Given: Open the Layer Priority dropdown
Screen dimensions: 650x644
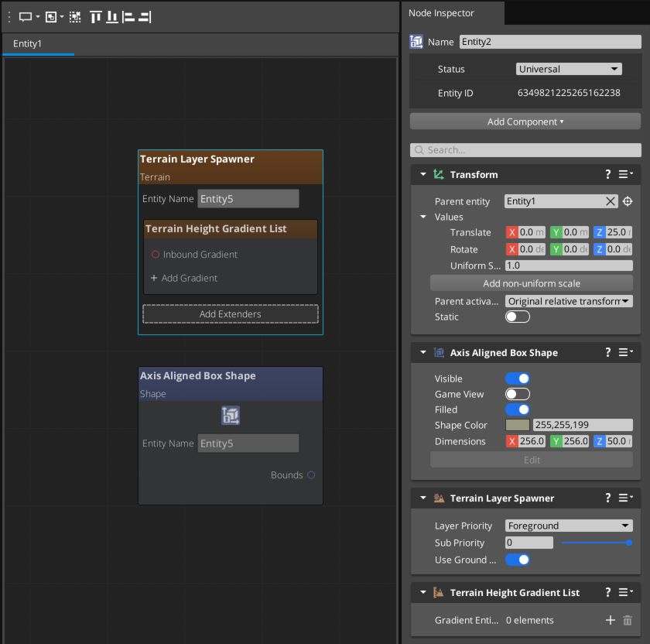Looking at the screenshot, I should coord(569,526).
